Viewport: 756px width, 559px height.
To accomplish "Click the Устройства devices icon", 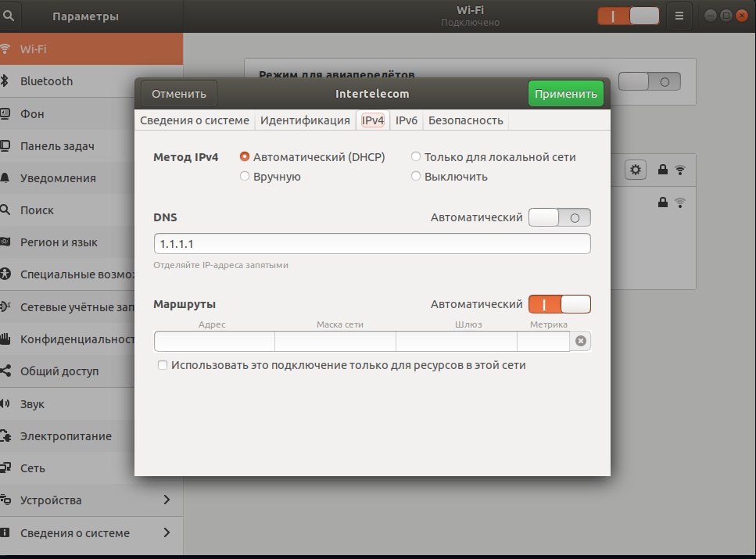I will [x=5, y=500].
